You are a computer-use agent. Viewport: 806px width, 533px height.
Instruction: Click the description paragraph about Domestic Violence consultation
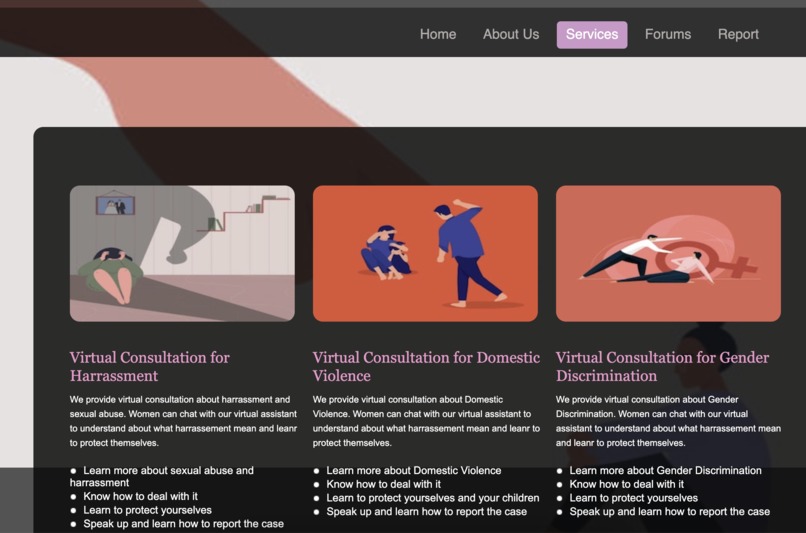426,421
